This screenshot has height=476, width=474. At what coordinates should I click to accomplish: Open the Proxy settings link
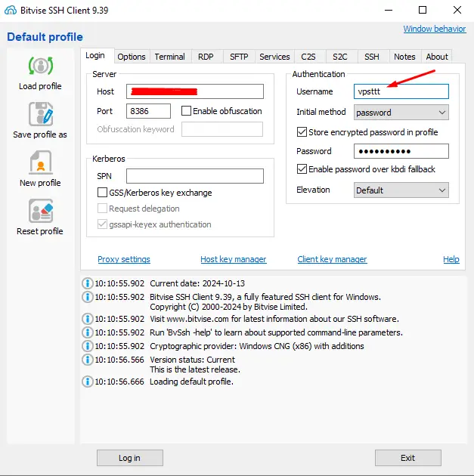(124, 259)
